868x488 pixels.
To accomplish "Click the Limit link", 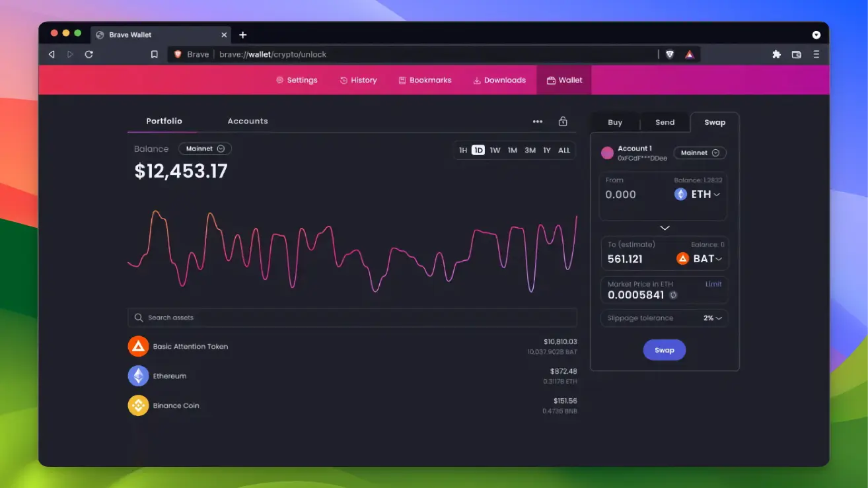I will (x=713, y=284).
